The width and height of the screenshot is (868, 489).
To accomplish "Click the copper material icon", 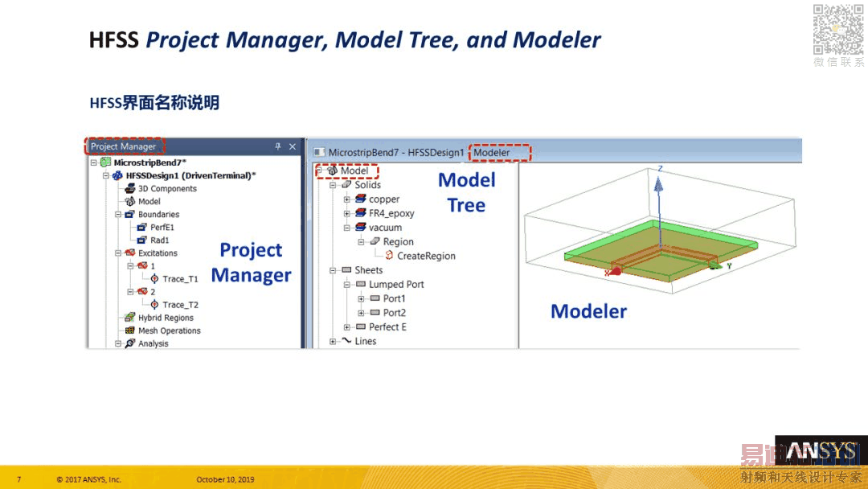I will [361, 199].
